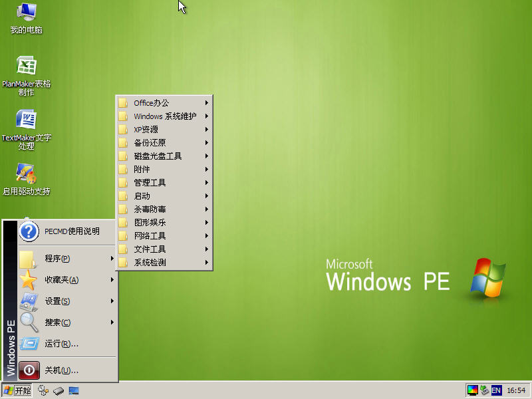Switch input language via EN tray indicator

tap(496, 390)
